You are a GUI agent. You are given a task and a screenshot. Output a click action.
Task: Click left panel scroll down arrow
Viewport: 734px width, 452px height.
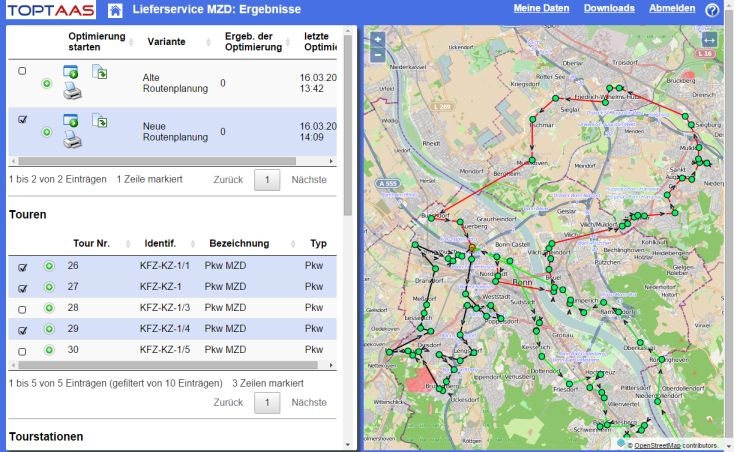(x=347, y=445)
